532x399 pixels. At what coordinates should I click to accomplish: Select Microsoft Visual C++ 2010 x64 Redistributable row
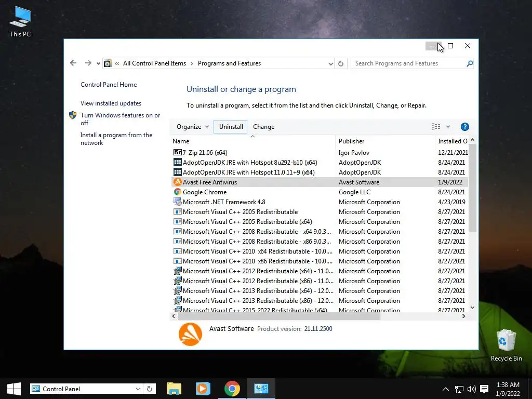[319, 251]
